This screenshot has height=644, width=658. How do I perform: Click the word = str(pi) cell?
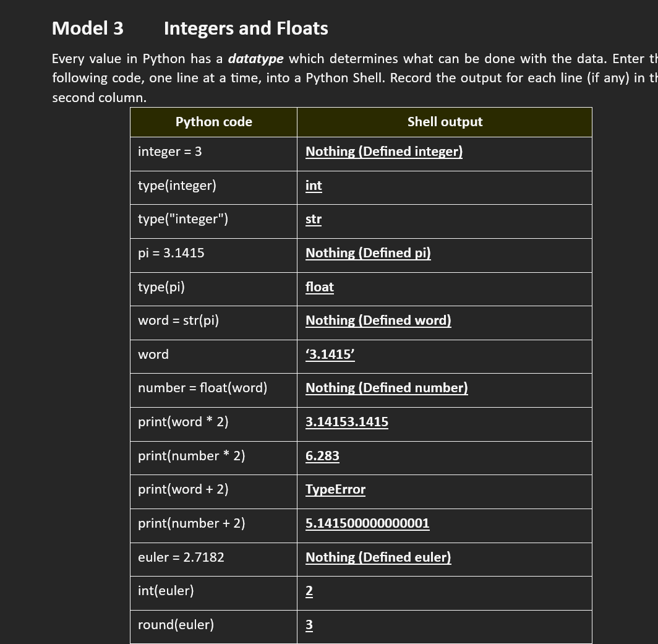178,320
